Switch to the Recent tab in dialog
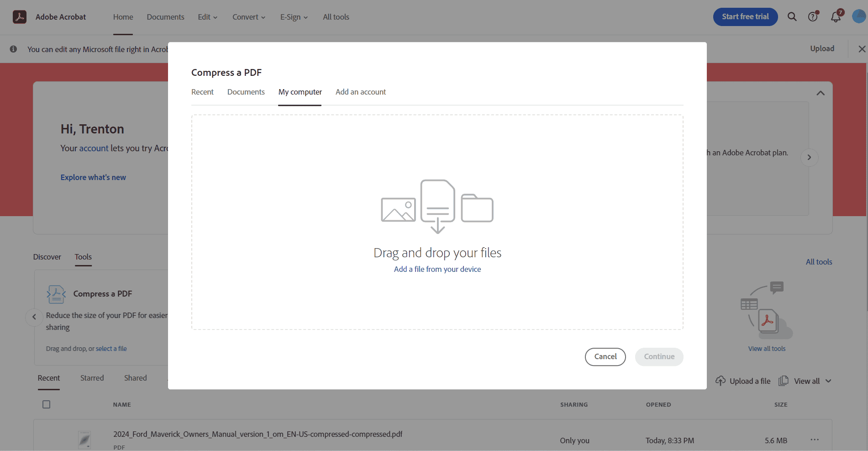 (x=202, y=92)
